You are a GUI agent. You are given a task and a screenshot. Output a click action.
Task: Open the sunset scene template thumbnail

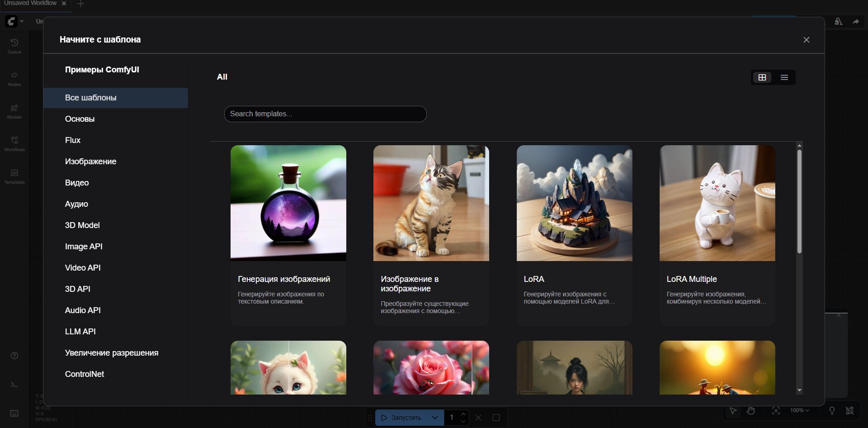717,367
